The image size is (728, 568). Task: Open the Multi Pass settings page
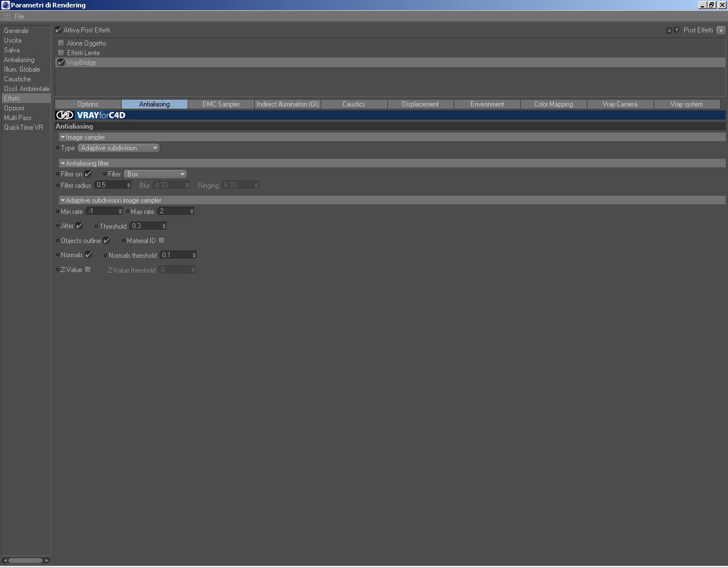coord(18,118)
